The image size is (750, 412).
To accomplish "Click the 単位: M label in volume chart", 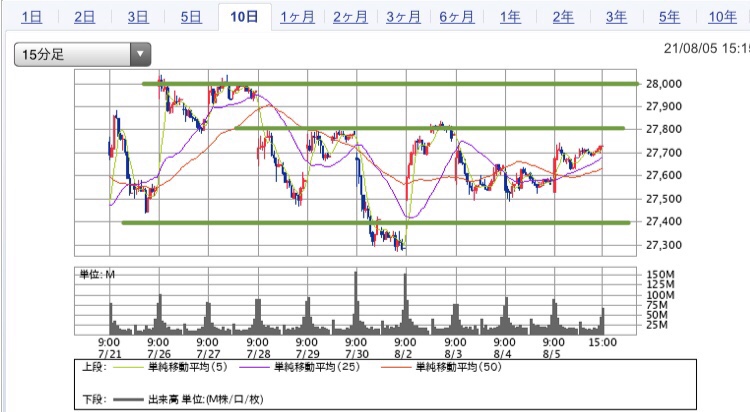I will click(97, 274).
